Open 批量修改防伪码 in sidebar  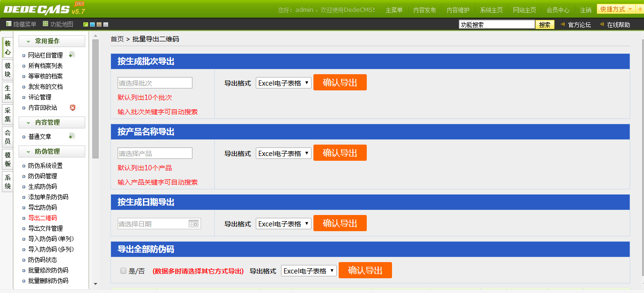(x=48, y=270)
